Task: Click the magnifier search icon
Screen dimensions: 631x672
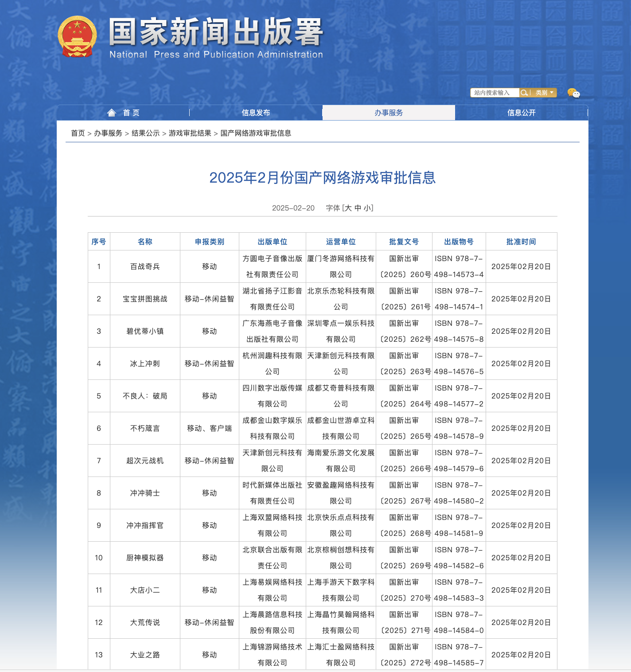Action: [x=524, y=93]
